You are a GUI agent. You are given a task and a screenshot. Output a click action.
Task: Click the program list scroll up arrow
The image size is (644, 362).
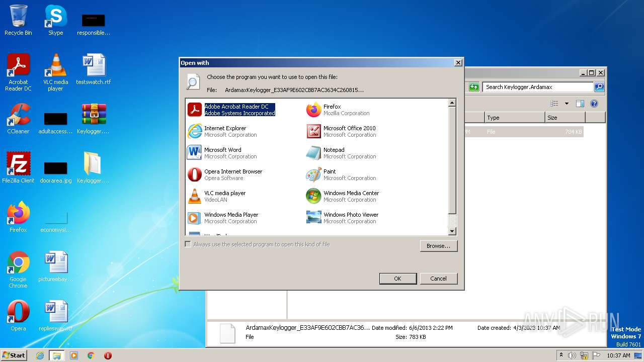pyautogui.click(x=452, y=103)
